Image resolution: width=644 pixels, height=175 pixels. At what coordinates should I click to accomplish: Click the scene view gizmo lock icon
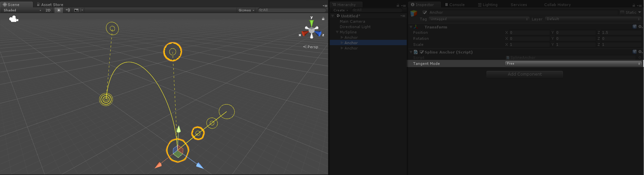tap(323, 19)
